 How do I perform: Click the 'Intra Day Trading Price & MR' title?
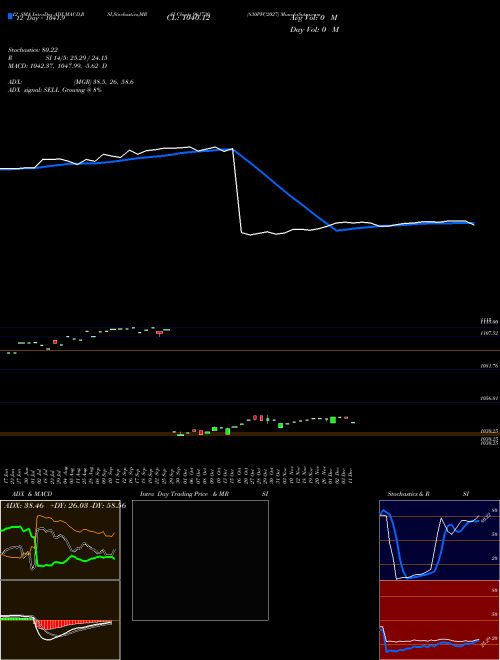(184, 494)
